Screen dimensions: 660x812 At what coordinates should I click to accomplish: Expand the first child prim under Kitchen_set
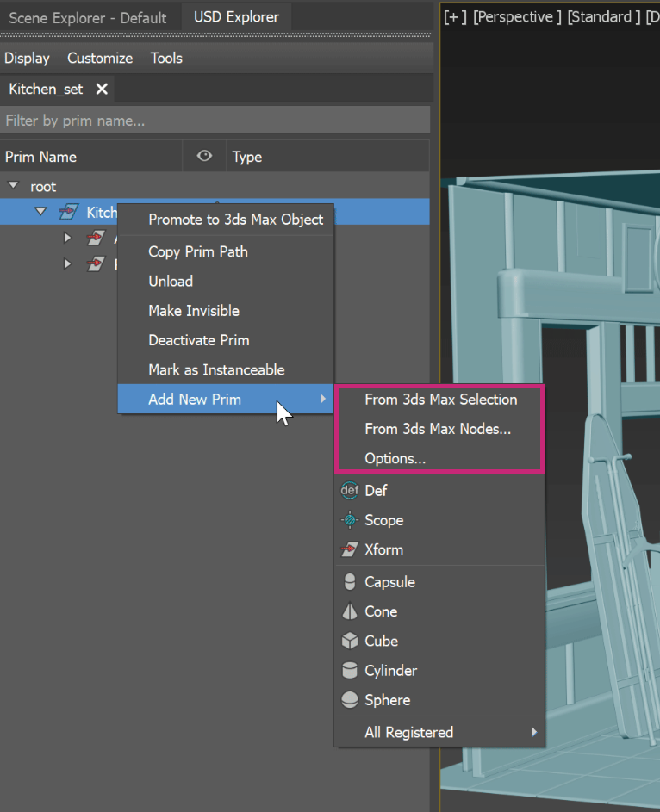[x=67, y=238]
